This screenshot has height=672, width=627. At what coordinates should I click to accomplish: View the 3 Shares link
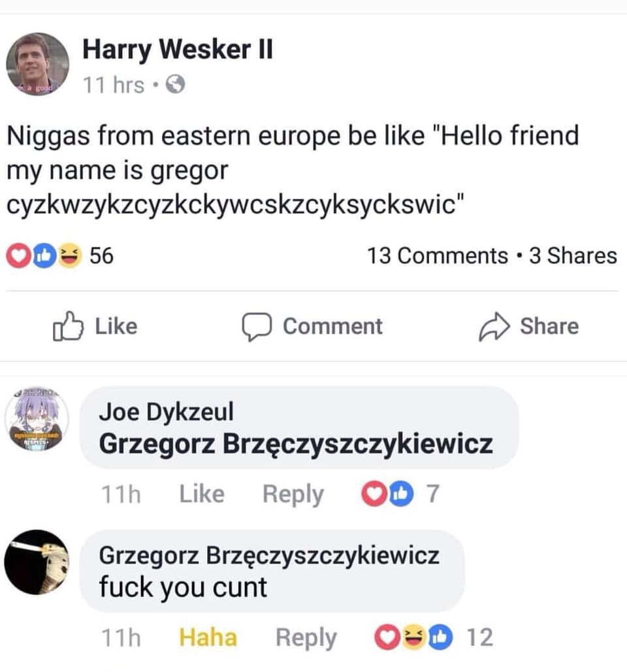[x=573, y=256]
